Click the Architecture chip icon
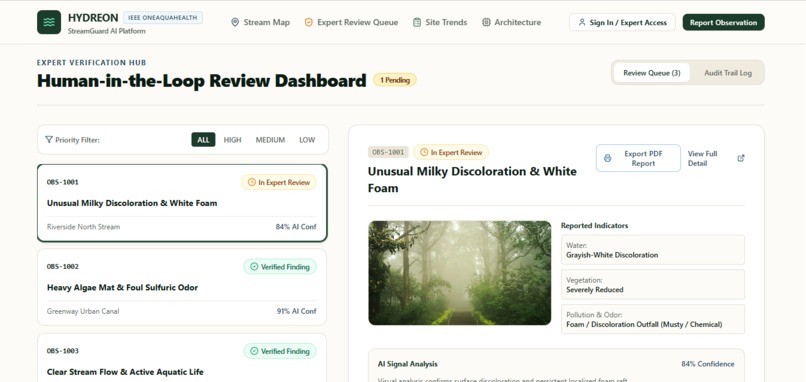 point(486,22)
